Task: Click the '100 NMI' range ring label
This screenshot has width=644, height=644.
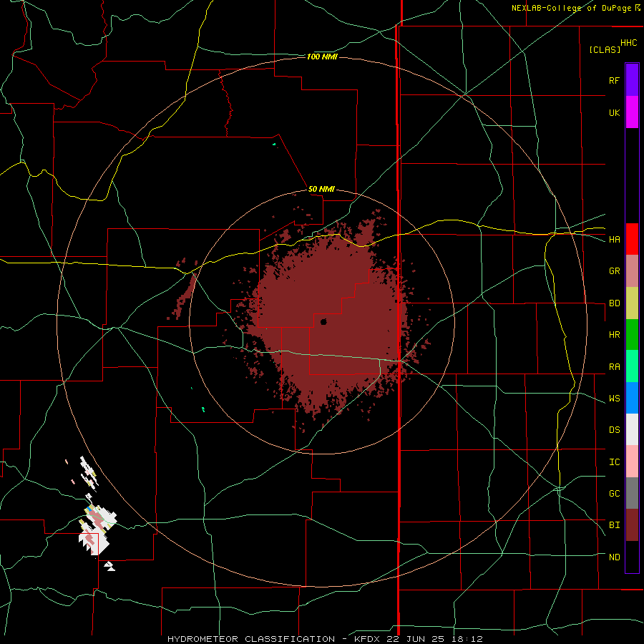Action: pyautogui.click(x=322, y=57)
